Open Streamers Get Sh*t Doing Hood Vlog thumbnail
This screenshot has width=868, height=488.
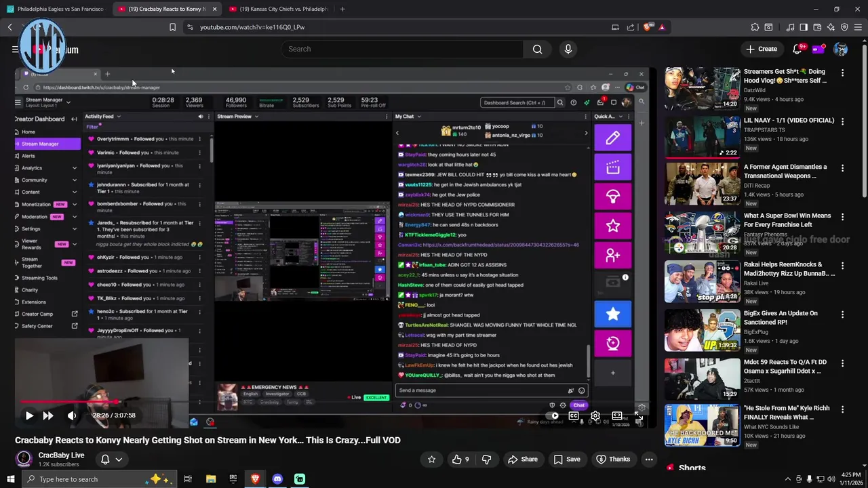[702, 88]
